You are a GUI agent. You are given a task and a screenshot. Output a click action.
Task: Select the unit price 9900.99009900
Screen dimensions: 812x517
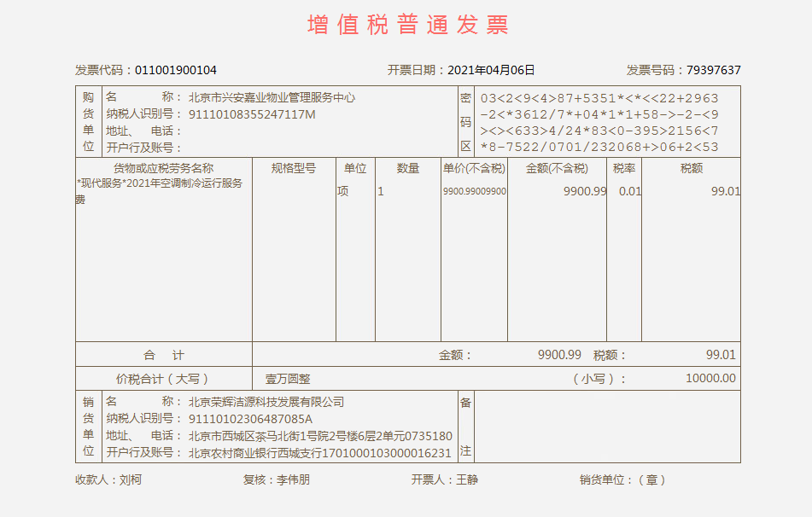click(474, 192)
